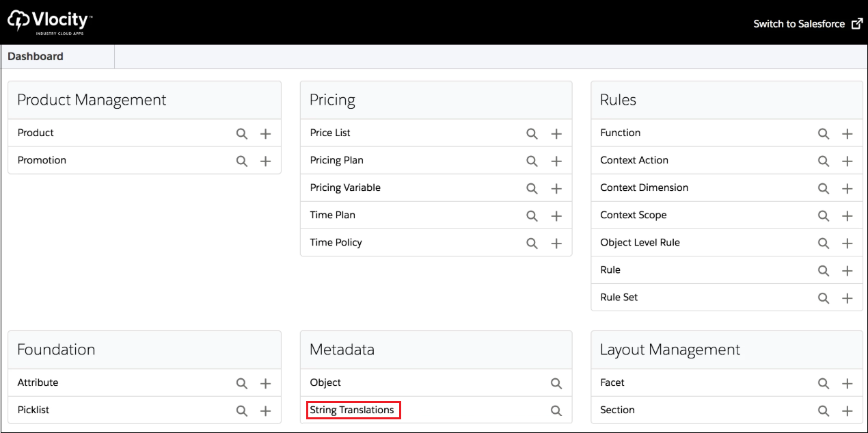
Task: Create Context Dimension with plus icon
Action: (x=847, y=188)
